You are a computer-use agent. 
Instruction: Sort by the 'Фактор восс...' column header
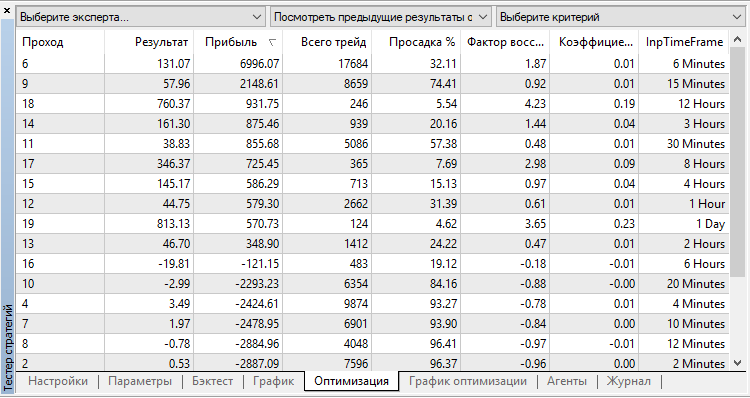(x=505, y=42)
